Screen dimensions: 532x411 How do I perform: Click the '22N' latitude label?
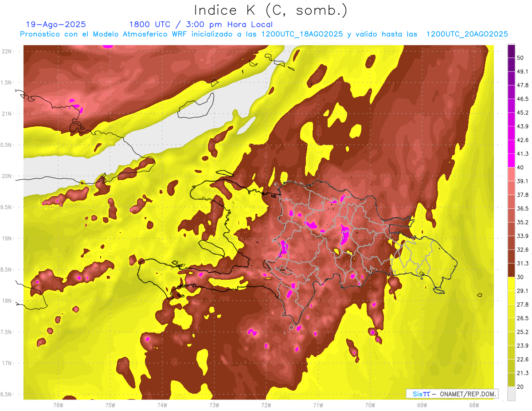pos(7,51)
